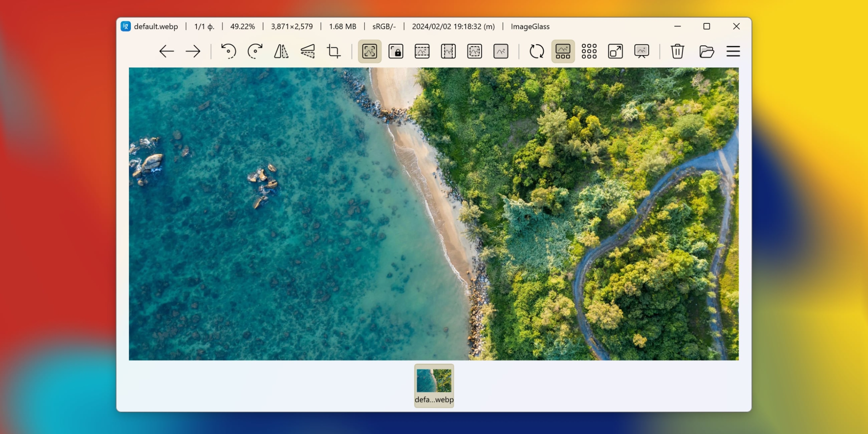Switch to Scale to width mode
The image size is (868, 434).
pyautogui.click(x=422, y=52)
